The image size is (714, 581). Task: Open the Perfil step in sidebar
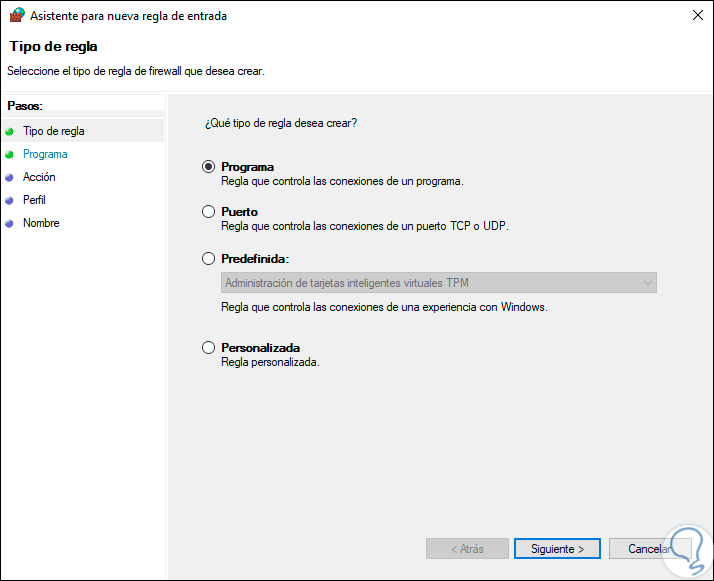tap(34, 200)
